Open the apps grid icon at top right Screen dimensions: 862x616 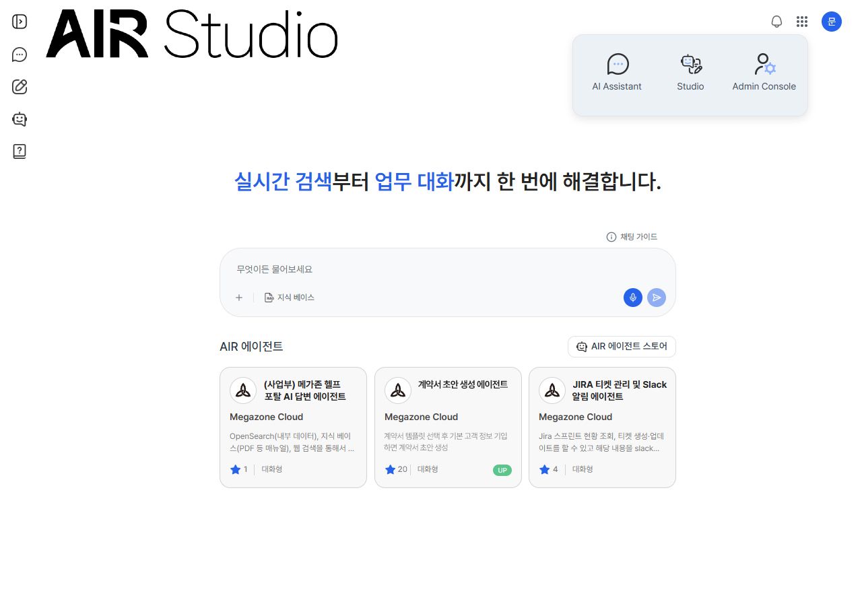(802, 21)
